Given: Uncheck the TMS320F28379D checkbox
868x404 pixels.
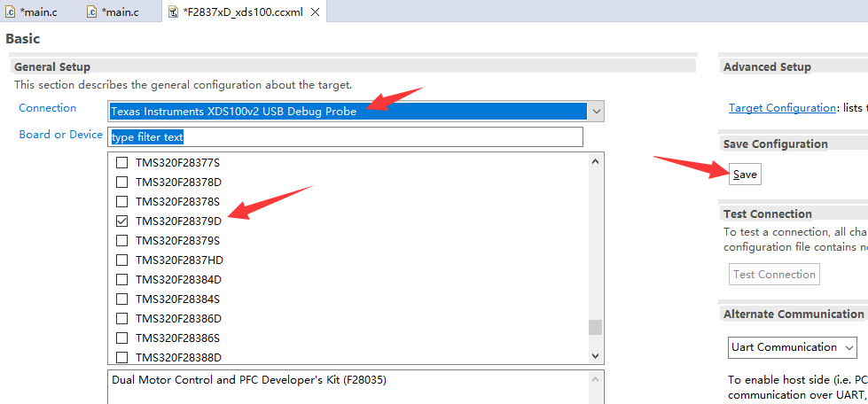Looking at the screenshot, I should (121, 221).
